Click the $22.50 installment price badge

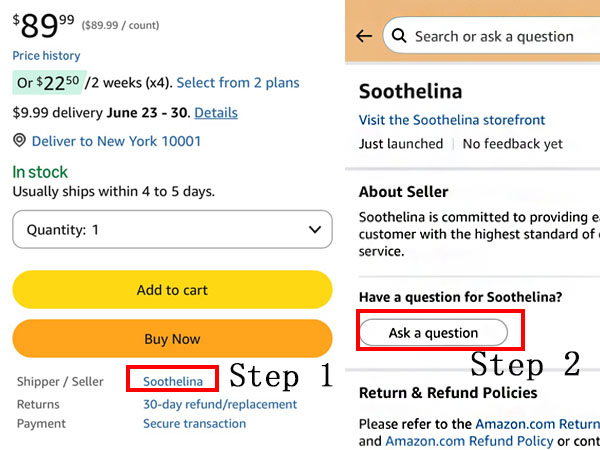click(49, 82)
